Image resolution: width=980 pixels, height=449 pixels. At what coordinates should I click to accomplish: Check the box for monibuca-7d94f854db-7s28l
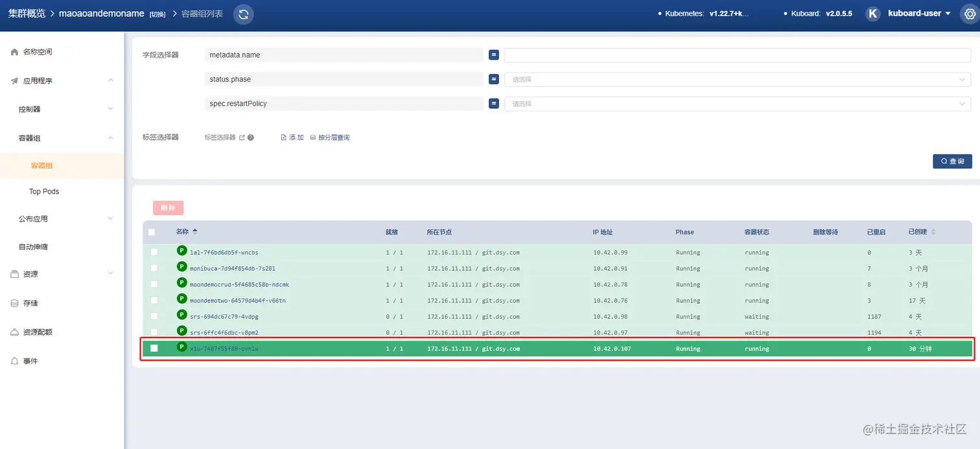(x=154, y=268)
